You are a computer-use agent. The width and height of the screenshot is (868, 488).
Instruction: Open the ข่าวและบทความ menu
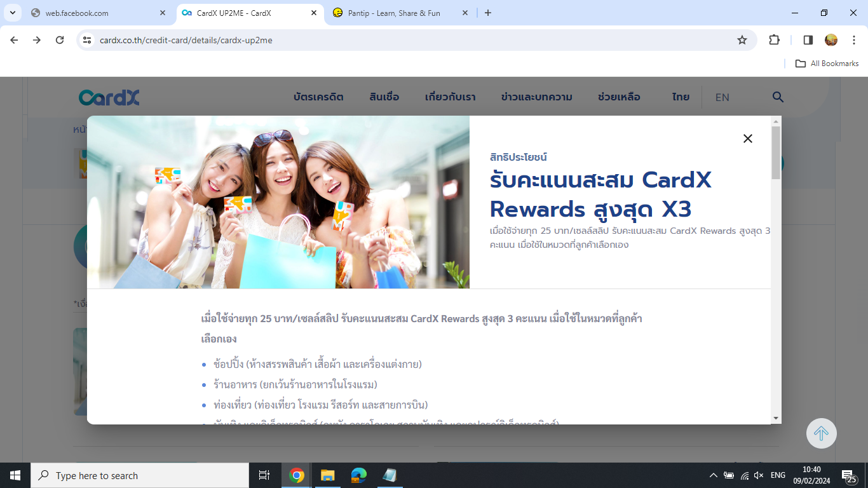pyautogui.click(x=536, y=97)
